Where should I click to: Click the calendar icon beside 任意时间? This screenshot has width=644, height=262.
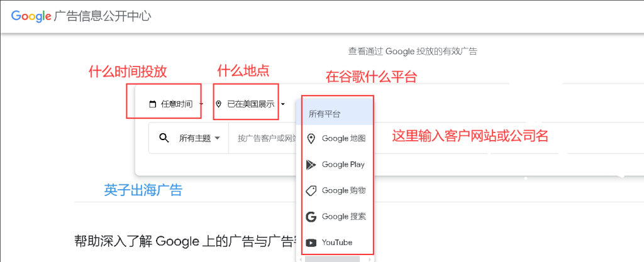(152, 104)
